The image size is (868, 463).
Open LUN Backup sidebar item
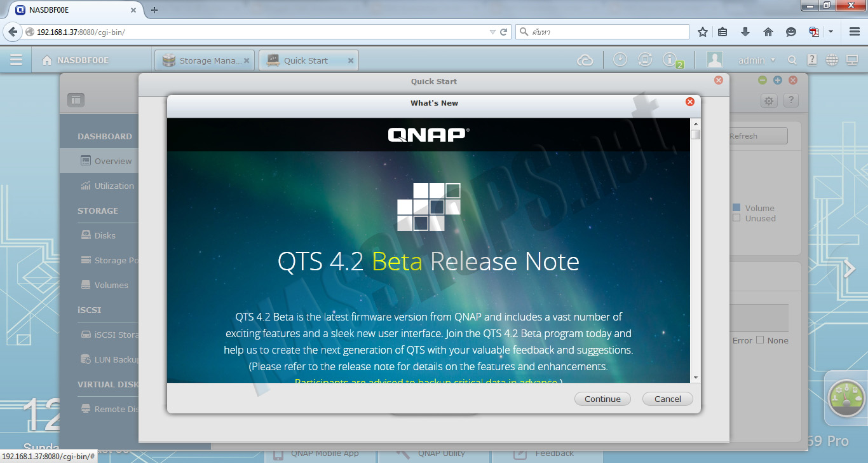[99, 359]
